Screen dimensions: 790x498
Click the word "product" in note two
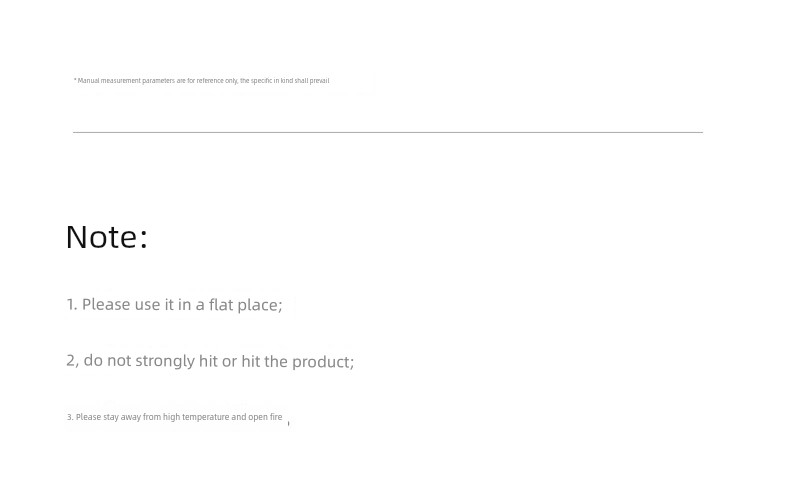coord(322,361)
